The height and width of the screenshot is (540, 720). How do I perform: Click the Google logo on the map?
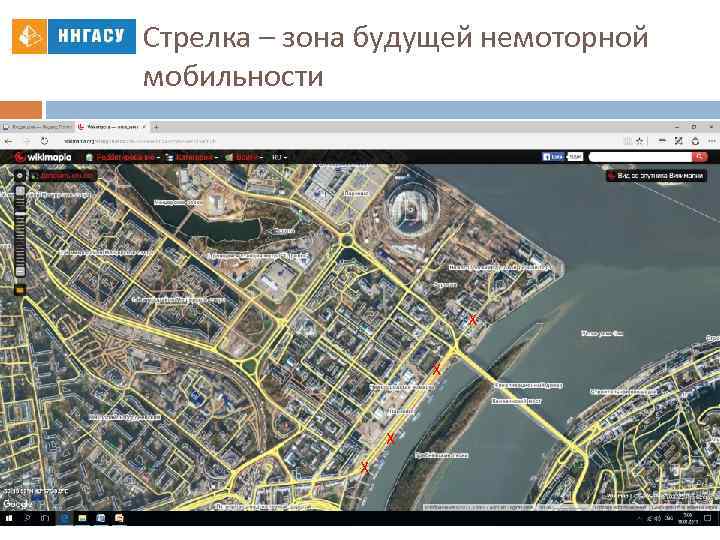click(17, 504)
